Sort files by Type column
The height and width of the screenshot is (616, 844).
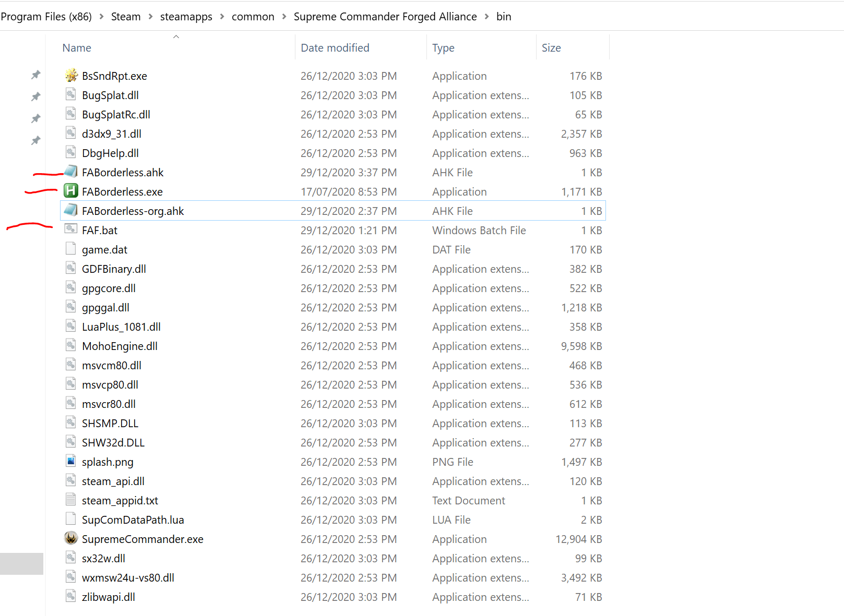tap(443, 48)
